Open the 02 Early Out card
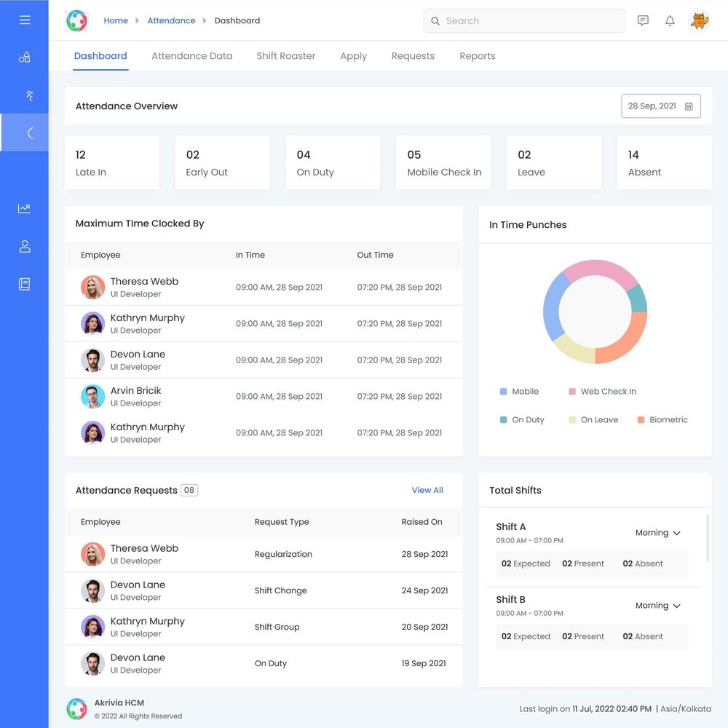 click(x=222, y=162)
